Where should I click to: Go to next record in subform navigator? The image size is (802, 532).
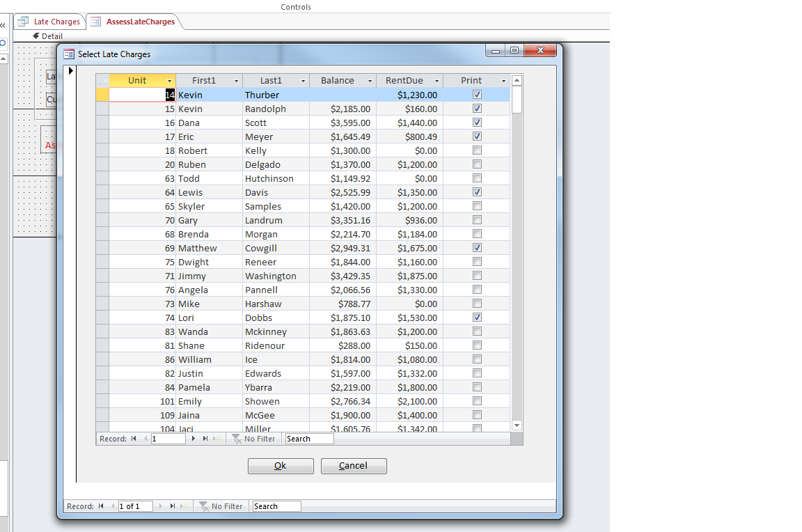pos(194,439)
